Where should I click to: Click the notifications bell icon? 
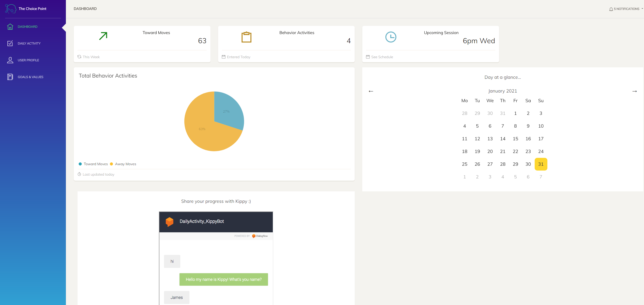click(x=611, y=9)
